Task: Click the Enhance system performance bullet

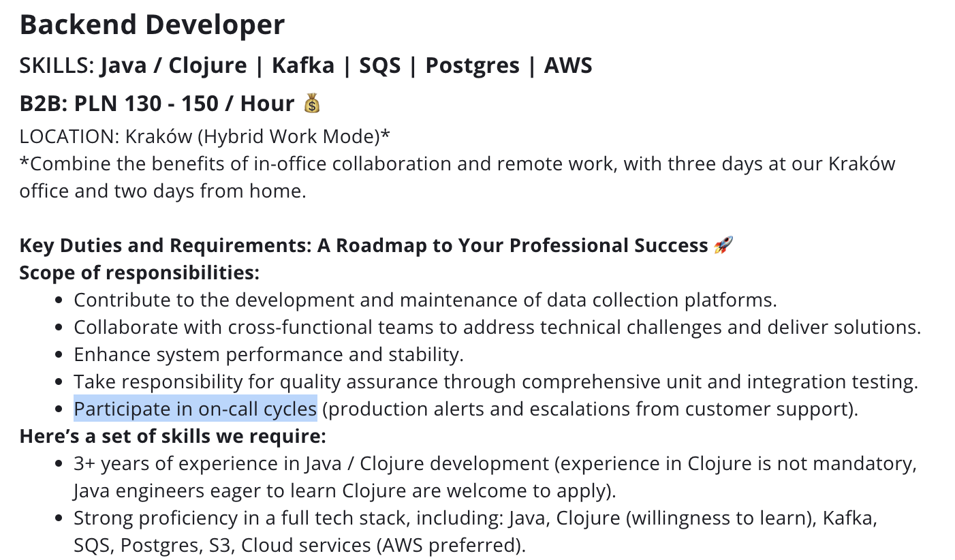Action: pos(268,354)
